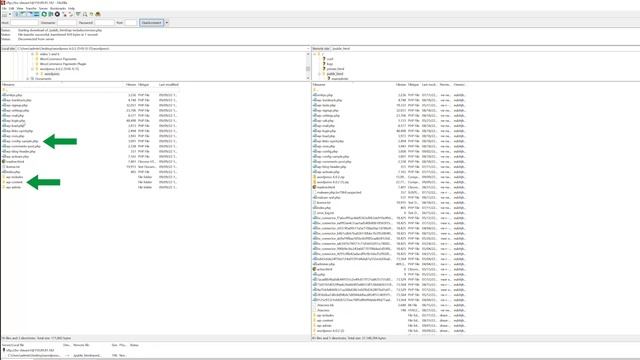Toggle the message log display icon
This screenshot has width=640, height=360.
16,14
